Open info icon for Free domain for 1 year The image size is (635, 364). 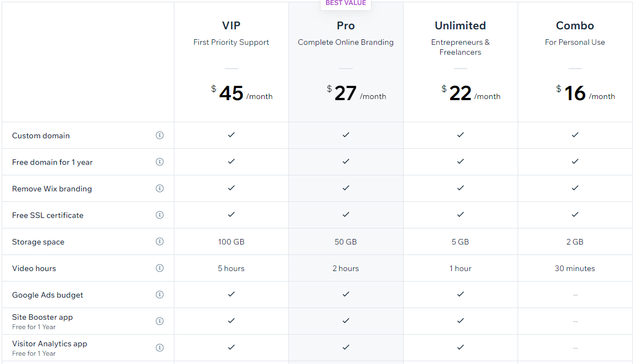[x=159, y=162]
